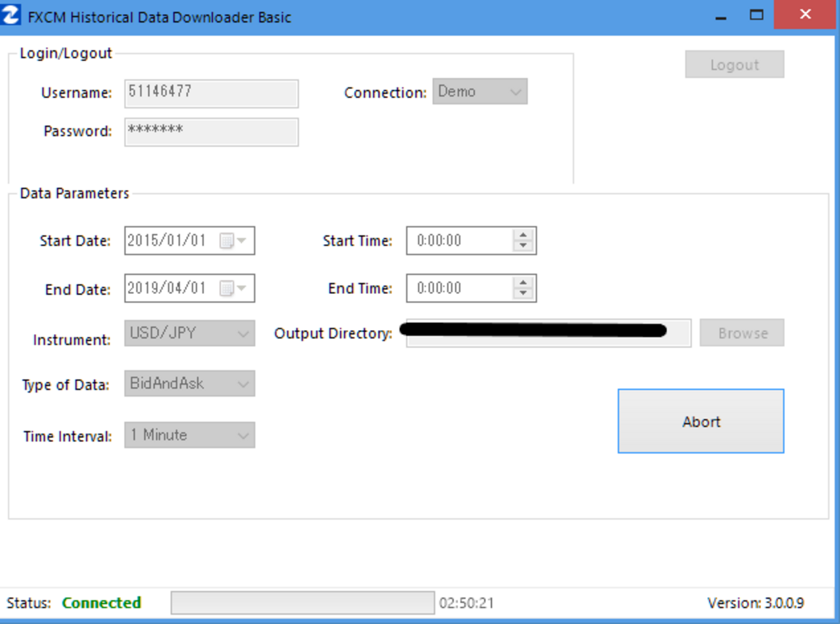This screenshot has width=840, height=624.
Task: Click the Password input field
Action: pos(211,132)
